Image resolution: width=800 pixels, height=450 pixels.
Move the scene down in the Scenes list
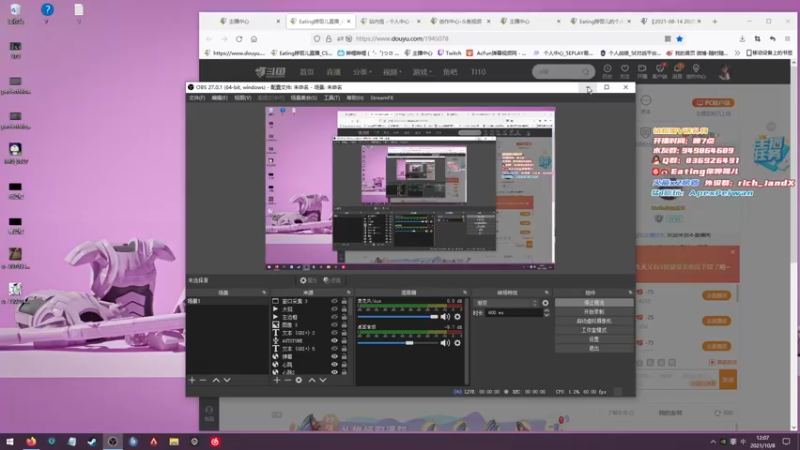(227, 380)
